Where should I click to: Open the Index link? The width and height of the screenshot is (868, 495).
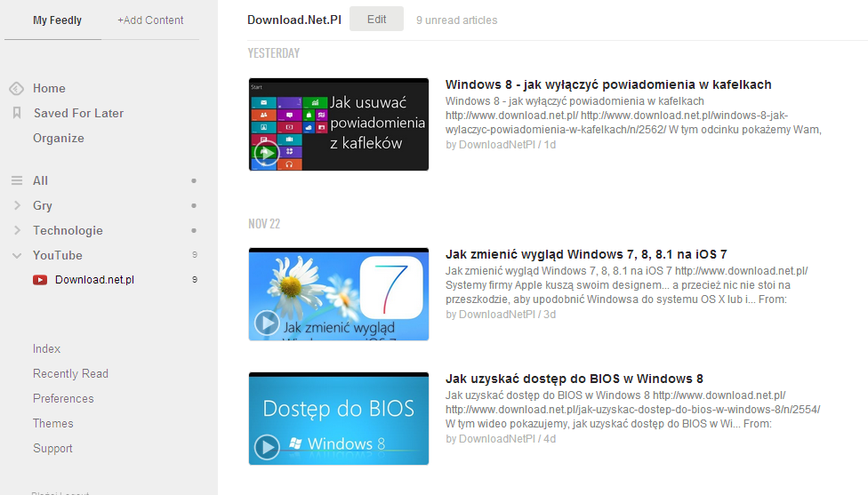(x=46, y=349)
